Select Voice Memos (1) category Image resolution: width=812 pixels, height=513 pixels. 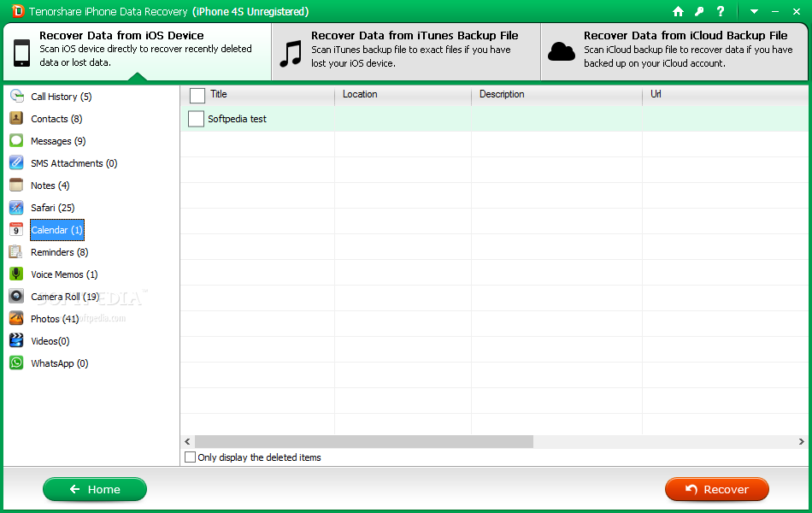(x=64, y=274)
